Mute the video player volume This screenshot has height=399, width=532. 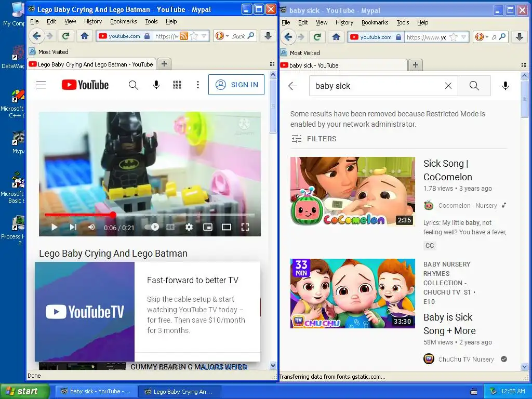[x=91, y=227]
